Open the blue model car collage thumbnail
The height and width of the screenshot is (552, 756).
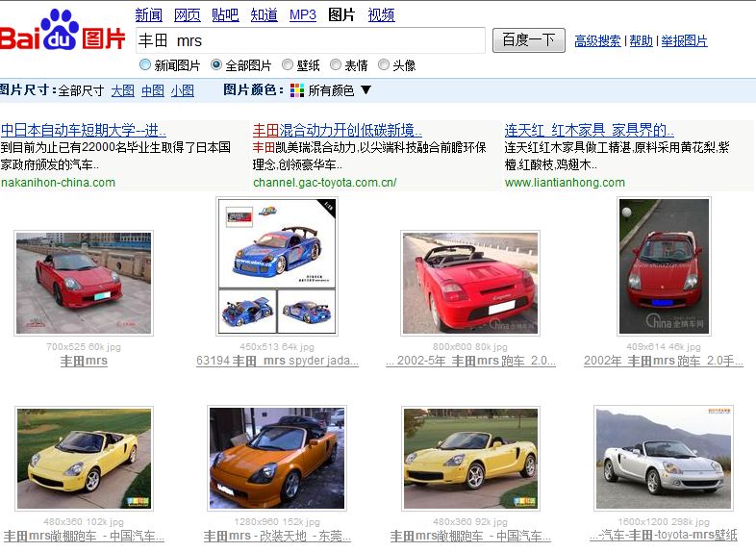point(277,266)
